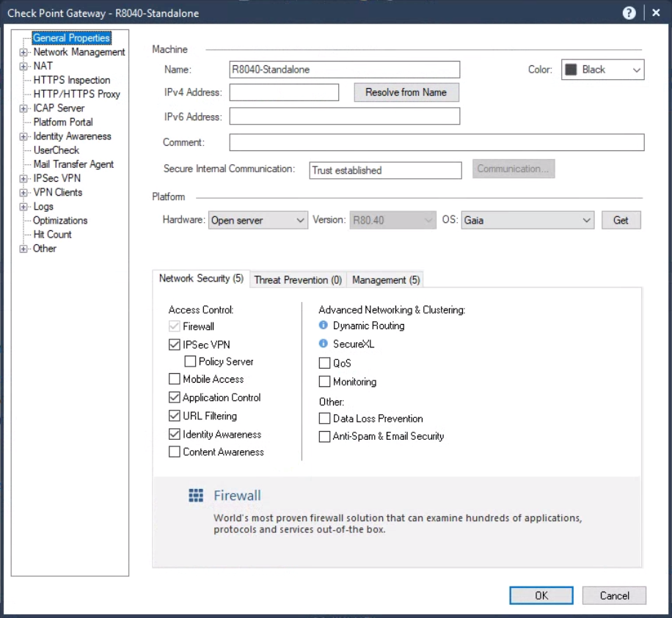This screenshot has width=672, height=618.
Task: Click the Cancel button
Action: 614,595
